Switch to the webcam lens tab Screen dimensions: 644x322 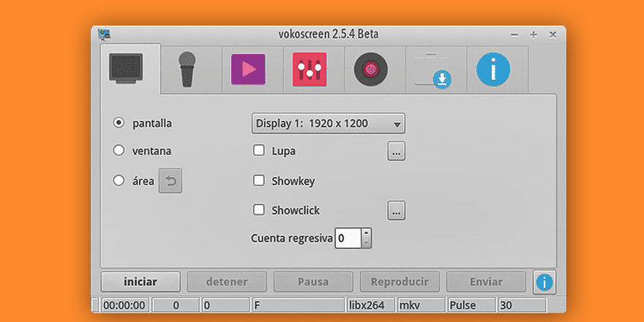tap(375, 70)
